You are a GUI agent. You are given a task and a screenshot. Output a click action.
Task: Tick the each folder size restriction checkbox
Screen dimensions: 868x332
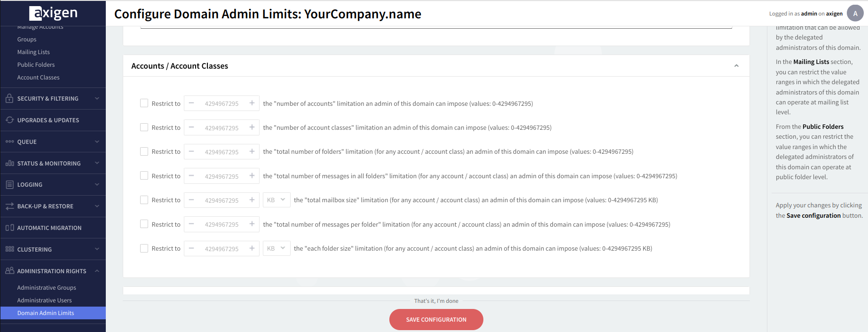(144, 248)
